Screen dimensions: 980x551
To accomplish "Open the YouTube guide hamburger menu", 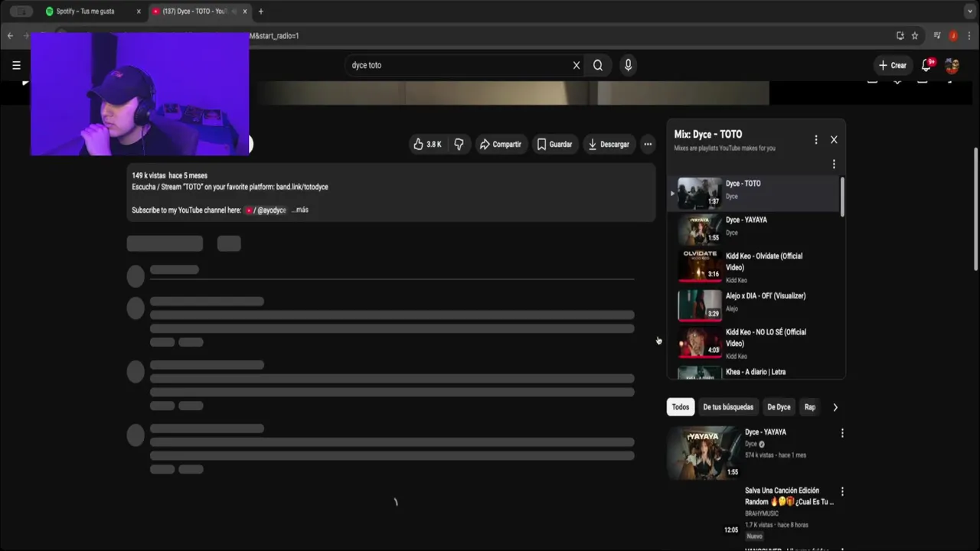I will (x=16, y=65).
